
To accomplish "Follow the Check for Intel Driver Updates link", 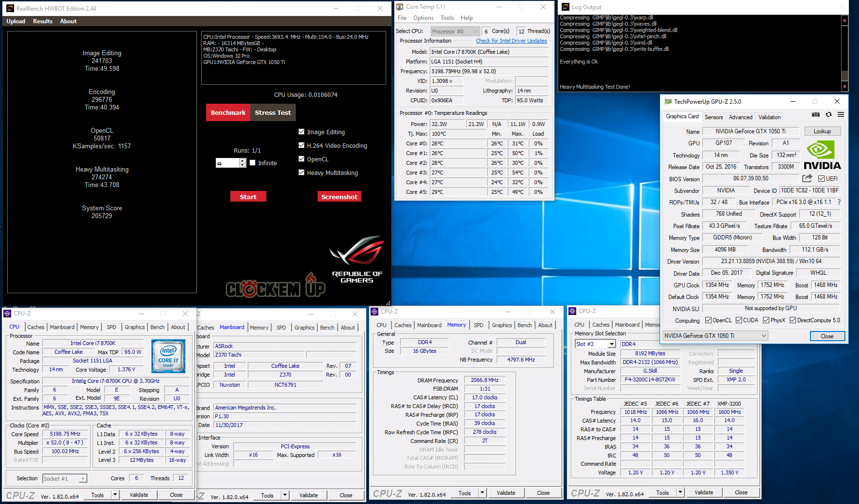I will click(511, 41).
